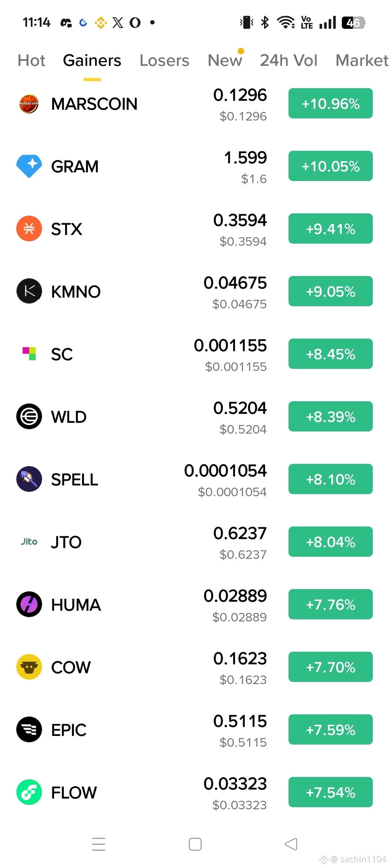The image size is (389, 868).
Task: Tap the MARSCOIN coin icon
Action: click(x=29, y=104)
